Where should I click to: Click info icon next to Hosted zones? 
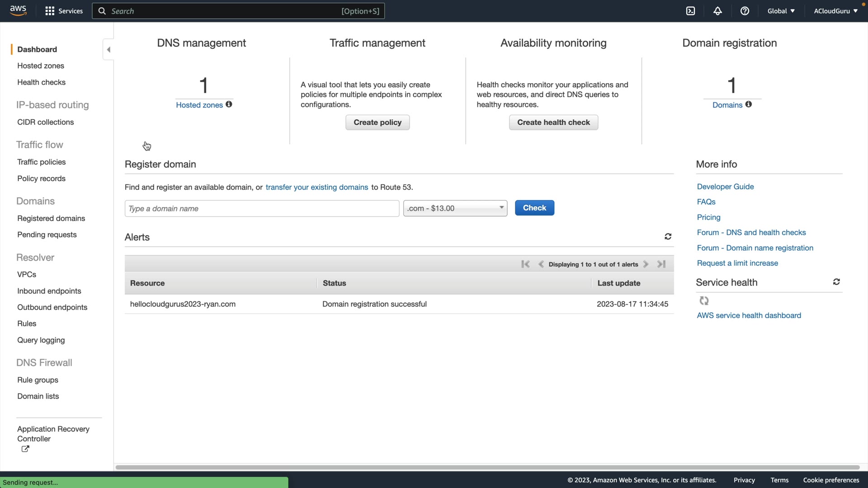[x=229, y=104]
